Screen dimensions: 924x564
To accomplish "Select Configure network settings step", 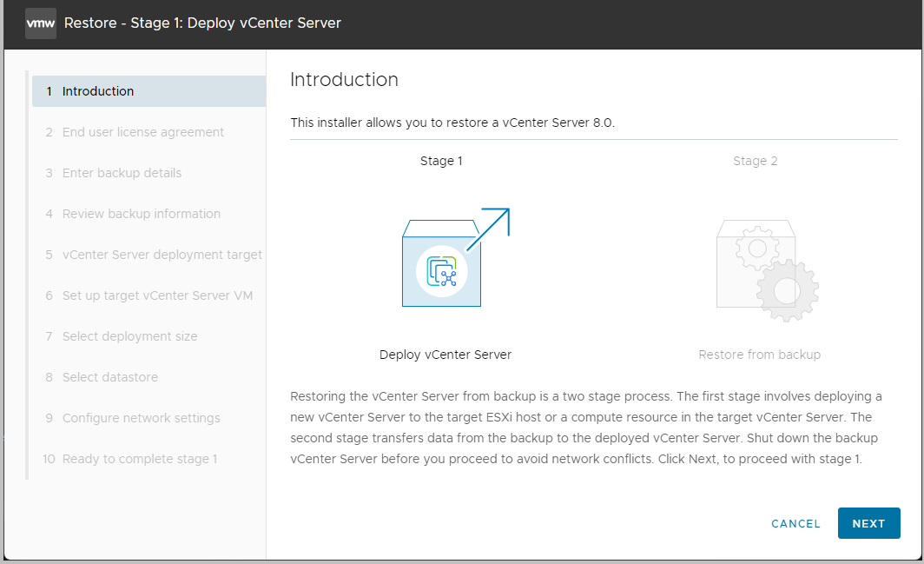I will 141,418.
